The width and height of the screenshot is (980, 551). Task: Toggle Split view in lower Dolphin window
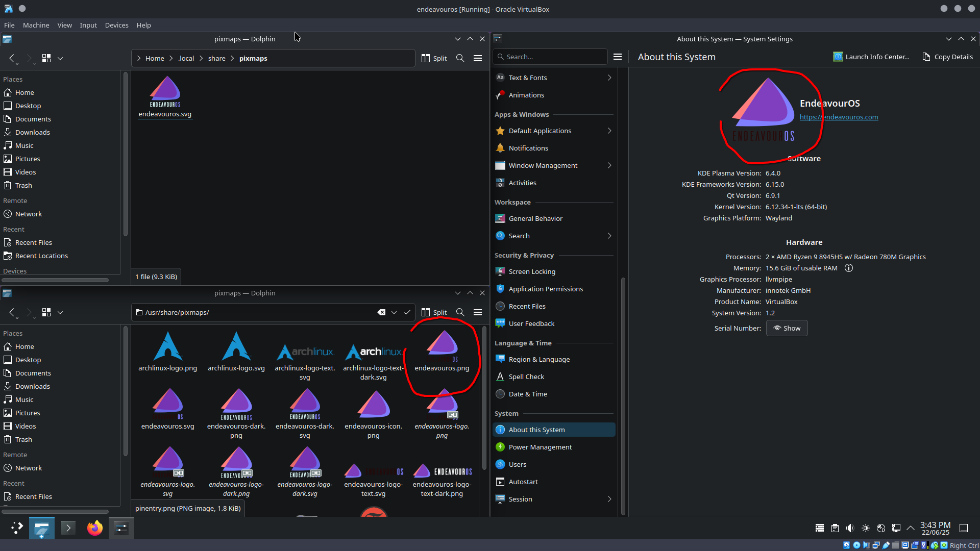434,312
